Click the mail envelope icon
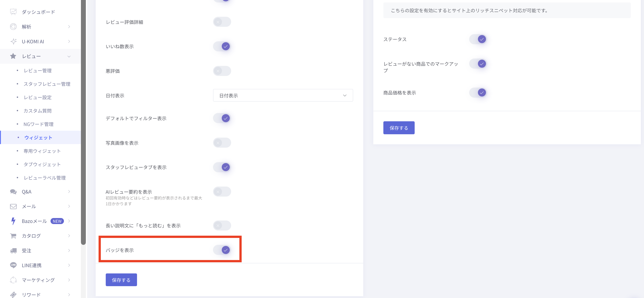Image resolution: width=644 pixels, height=298 pixels. pyautogui.click(x=13, y=206)
